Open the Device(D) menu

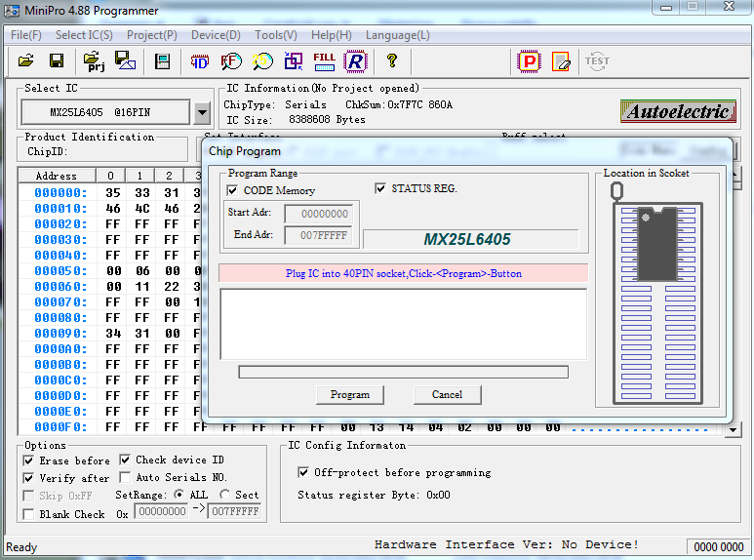click(216, 35)
